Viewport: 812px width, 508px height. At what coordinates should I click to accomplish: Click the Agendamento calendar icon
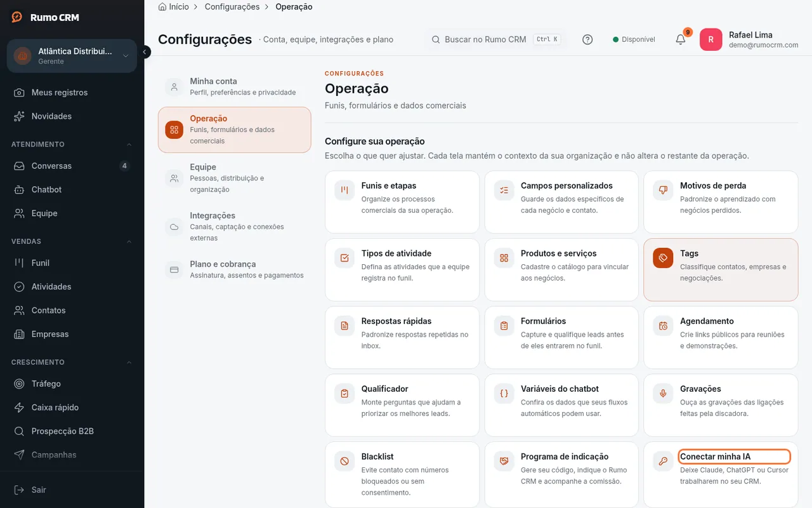click(x=663, y=326)
